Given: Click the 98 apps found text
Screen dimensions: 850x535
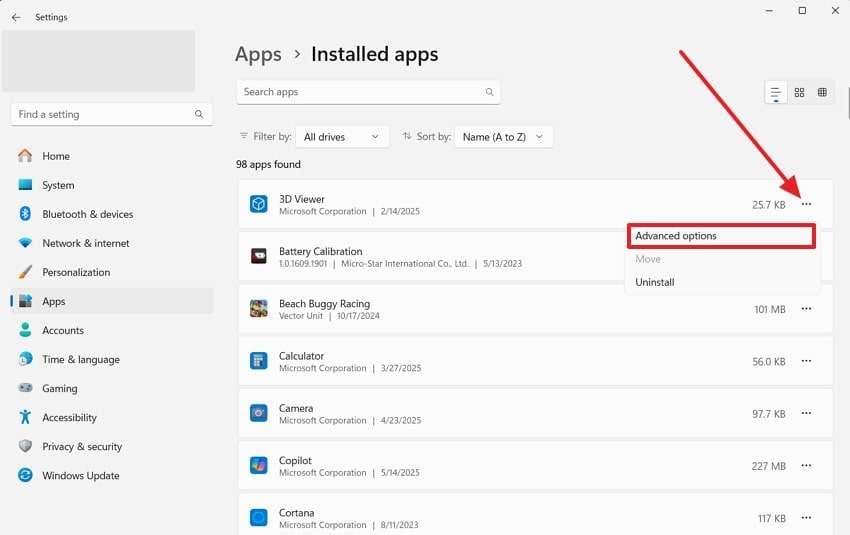Looking at the screenshot, I should pyautogui.click(x=268, y=164).
